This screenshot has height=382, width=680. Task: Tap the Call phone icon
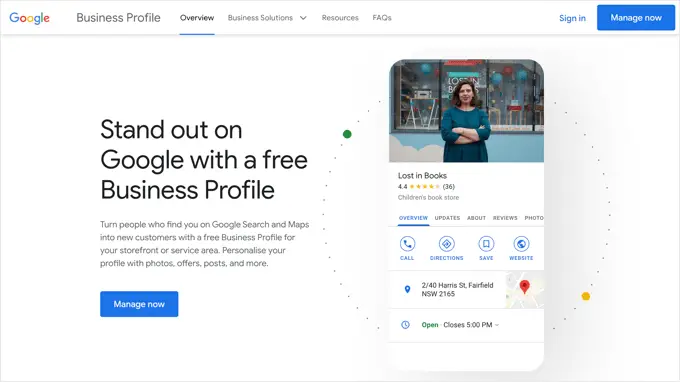point(407,244)
